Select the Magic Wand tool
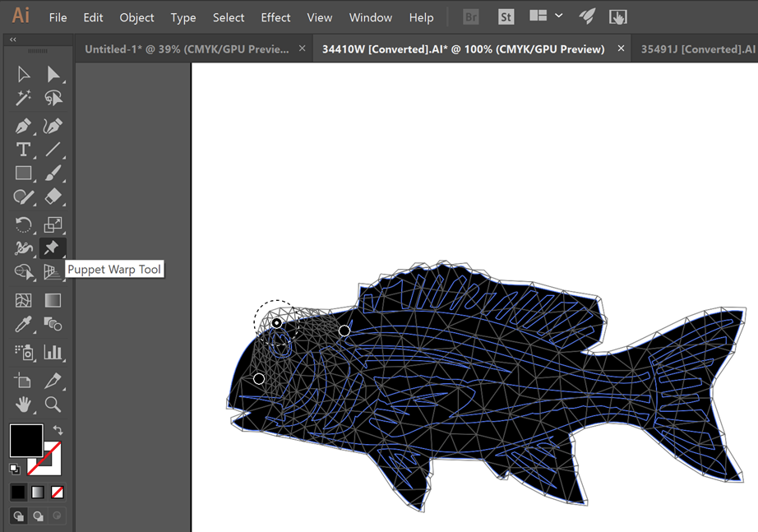Screen dimensions: 758x532 23,99
